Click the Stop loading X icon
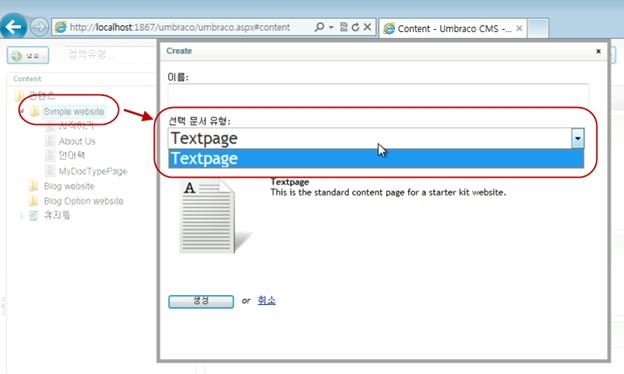The width and height of the screenshot is (624, 374). tap(367, 27)
